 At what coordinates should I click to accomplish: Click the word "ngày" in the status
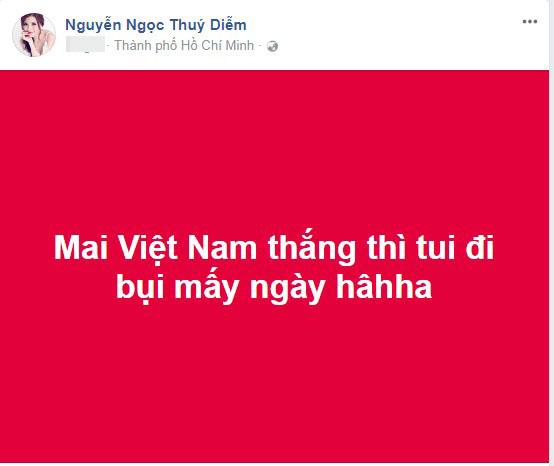(x=287, y=290)
